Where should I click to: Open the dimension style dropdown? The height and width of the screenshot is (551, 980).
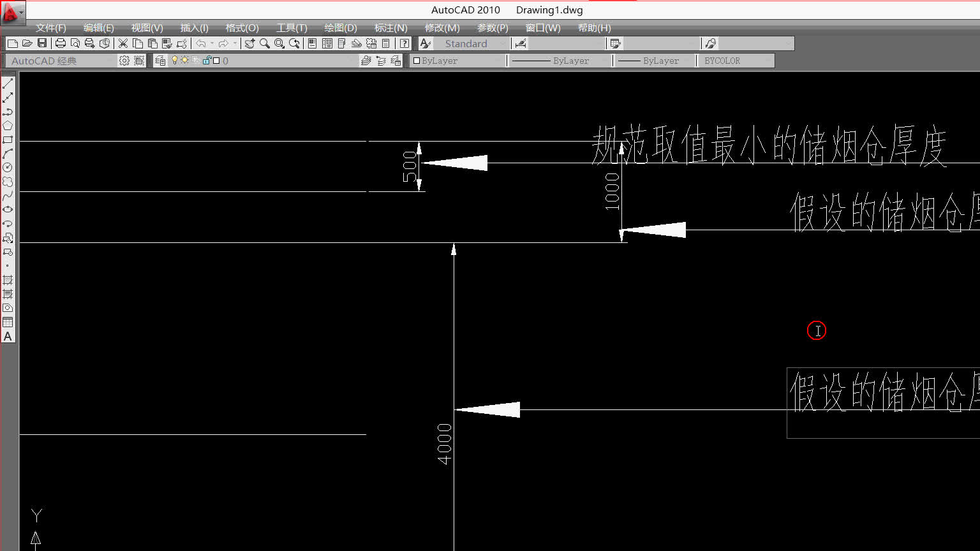(567, 43)
